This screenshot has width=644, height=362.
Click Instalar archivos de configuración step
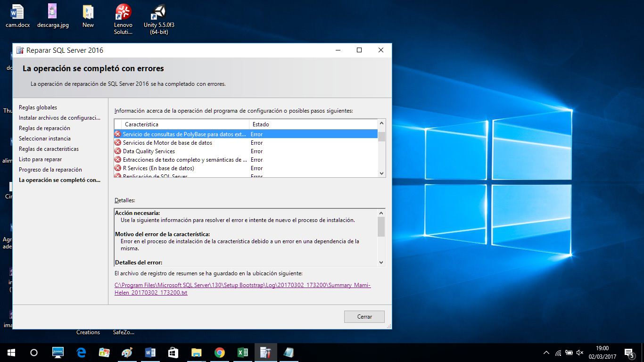60,118
